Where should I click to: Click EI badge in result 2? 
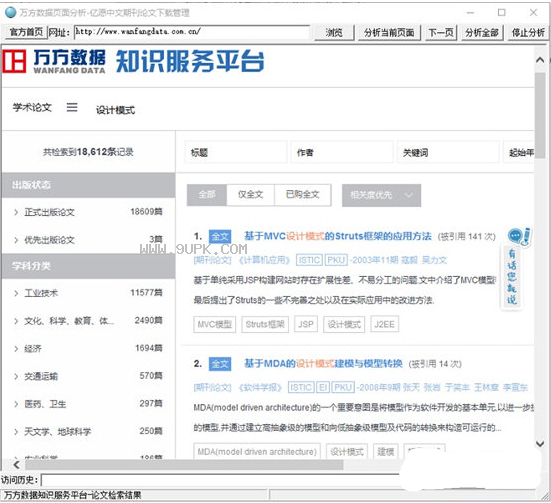[323, 387]
